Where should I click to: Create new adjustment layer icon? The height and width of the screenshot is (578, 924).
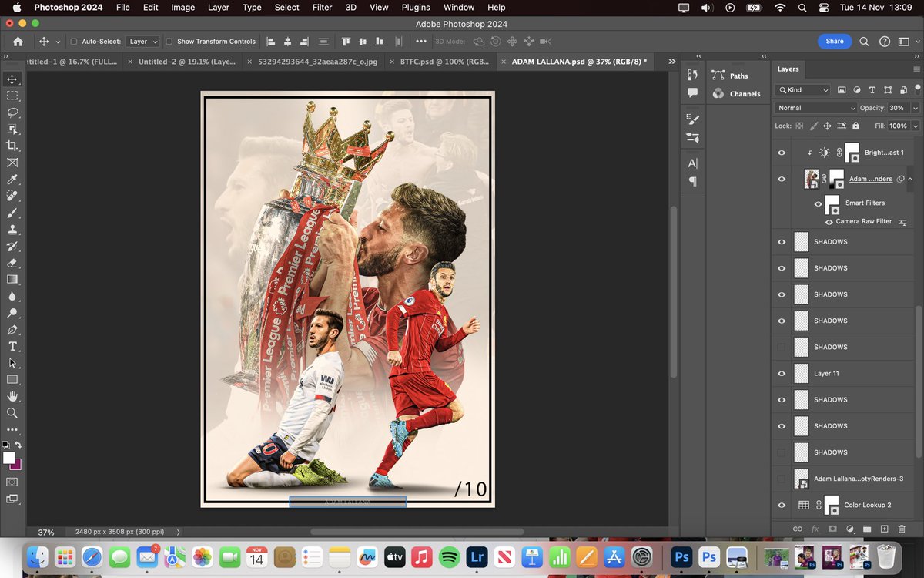point(850,529)
